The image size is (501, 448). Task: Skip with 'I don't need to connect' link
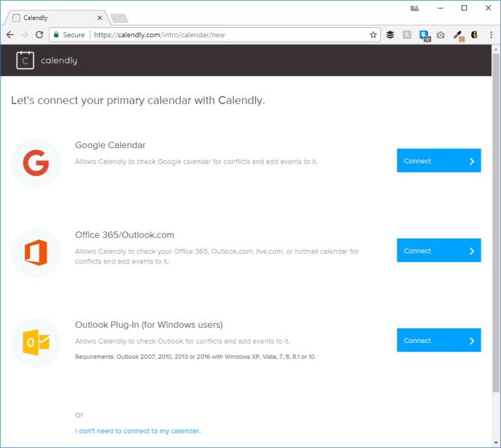138,431
